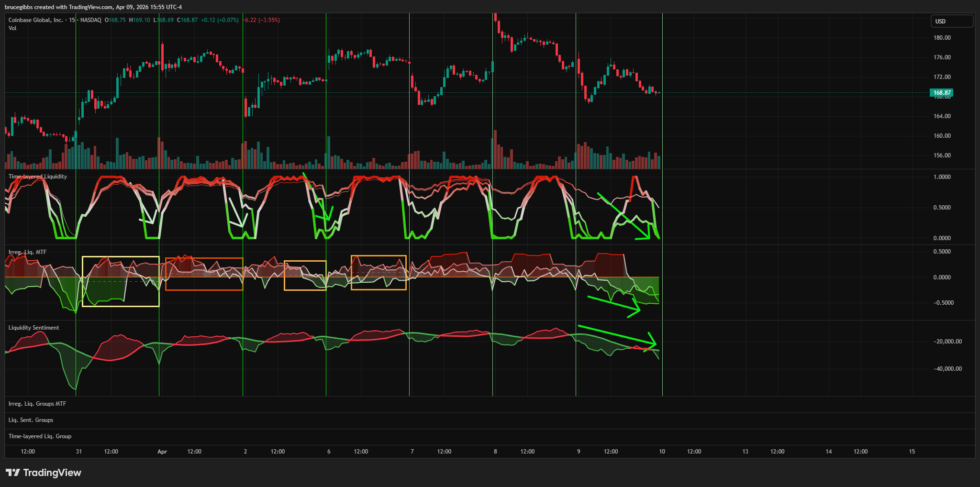Select the white arrow in Time-layered Liquidity pane
The height and width of the screenshot is (487, 980).
(x=238, y=210)
